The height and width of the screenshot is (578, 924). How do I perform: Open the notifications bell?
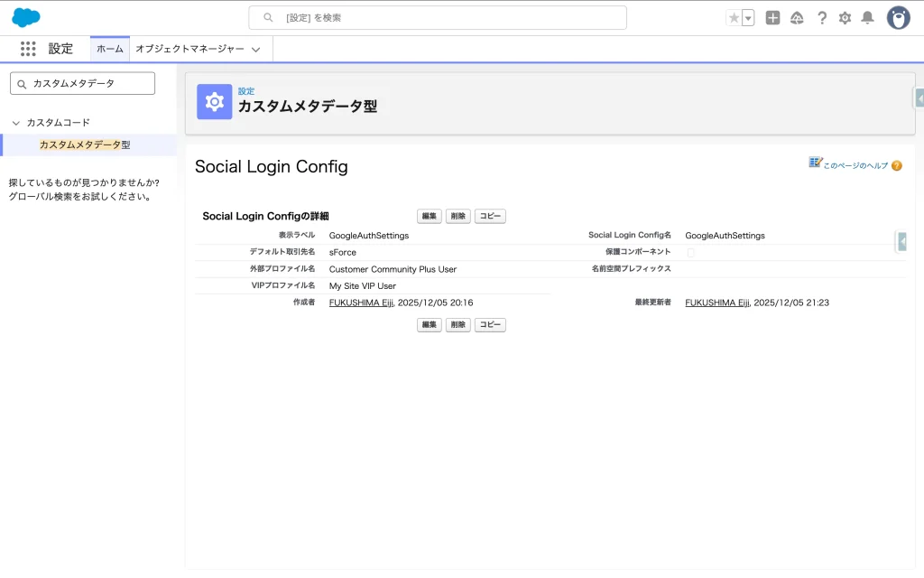coord(867,18)
